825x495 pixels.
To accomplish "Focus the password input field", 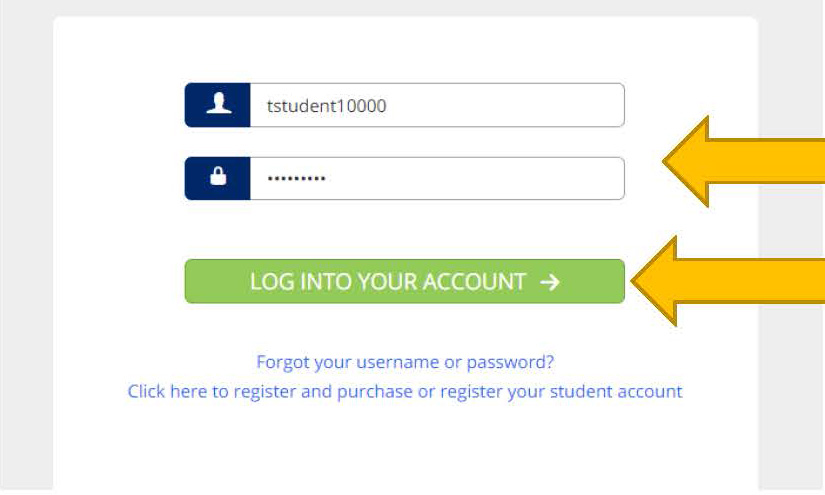I will [437, 178].
